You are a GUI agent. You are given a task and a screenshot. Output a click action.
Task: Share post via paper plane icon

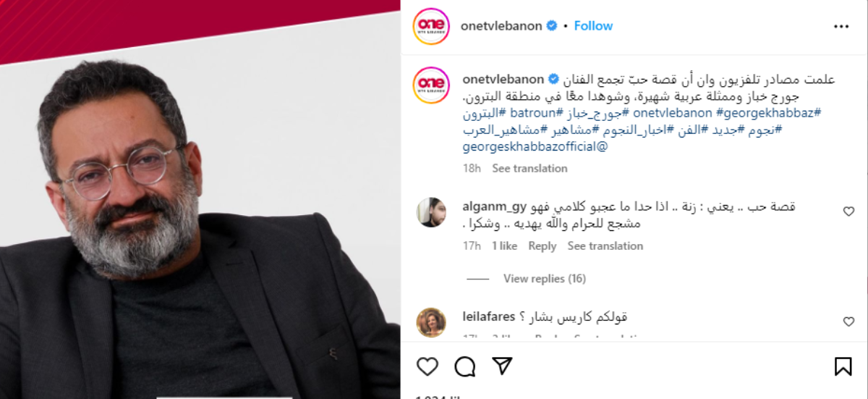(503, 366)
